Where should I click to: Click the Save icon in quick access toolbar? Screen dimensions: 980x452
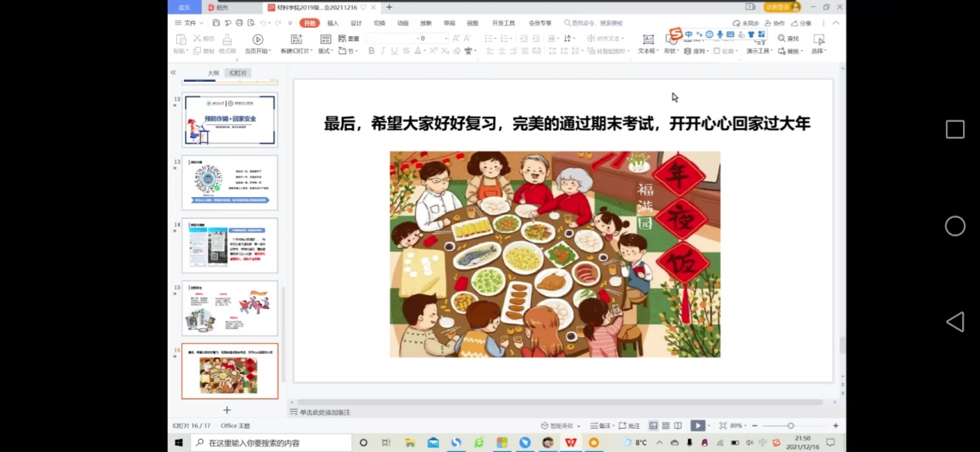[x=217, y=23]
